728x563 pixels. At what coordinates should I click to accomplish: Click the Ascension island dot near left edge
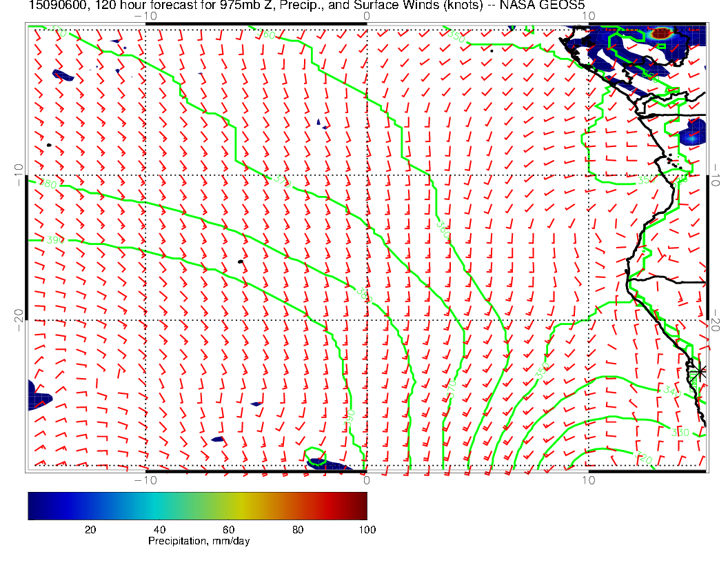pos(49,145)
